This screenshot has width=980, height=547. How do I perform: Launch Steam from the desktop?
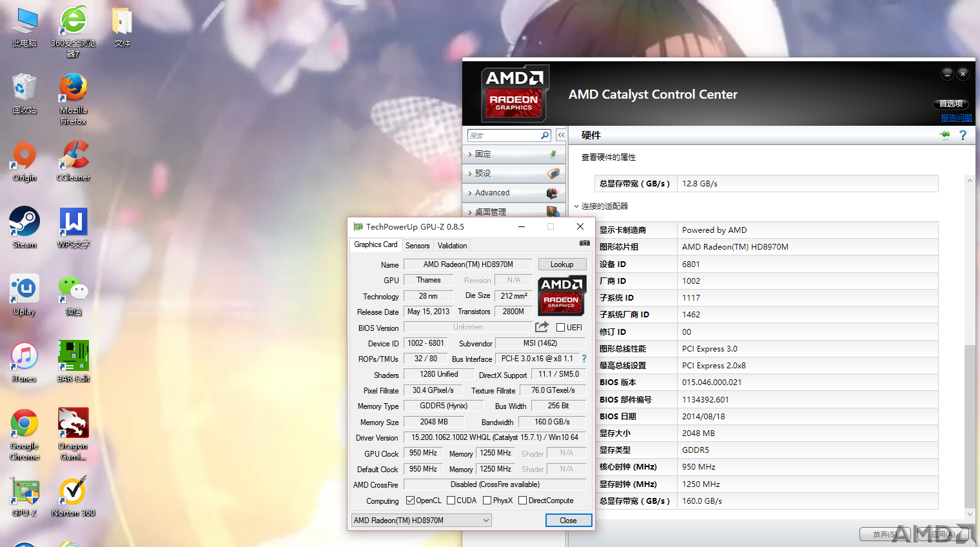point(24,228)
